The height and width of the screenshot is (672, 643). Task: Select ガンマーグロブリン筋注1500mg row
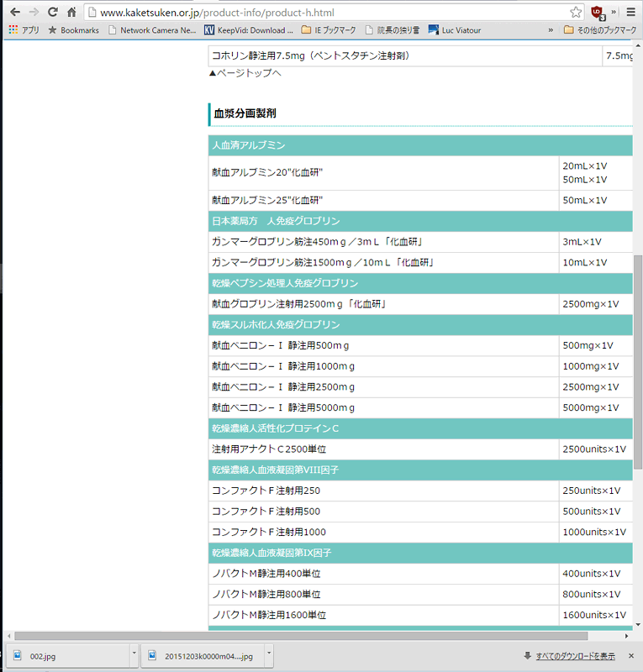(420, 262)
